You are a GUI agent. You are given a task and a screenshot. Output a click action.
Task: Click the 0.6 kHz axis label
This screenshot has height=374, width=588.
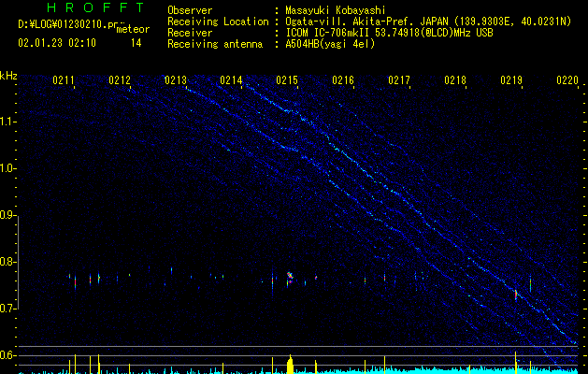pyautogui.click(x=8, y=355)
